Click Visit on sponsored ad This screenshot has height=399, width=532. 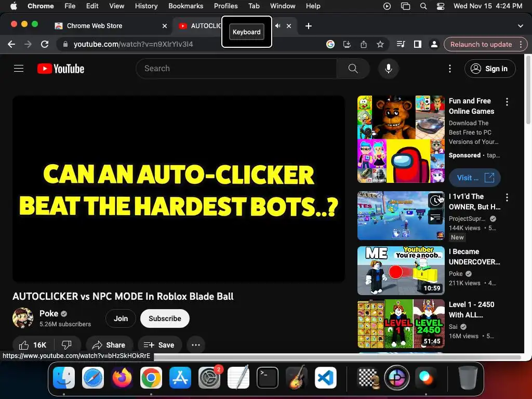(474, 178)
